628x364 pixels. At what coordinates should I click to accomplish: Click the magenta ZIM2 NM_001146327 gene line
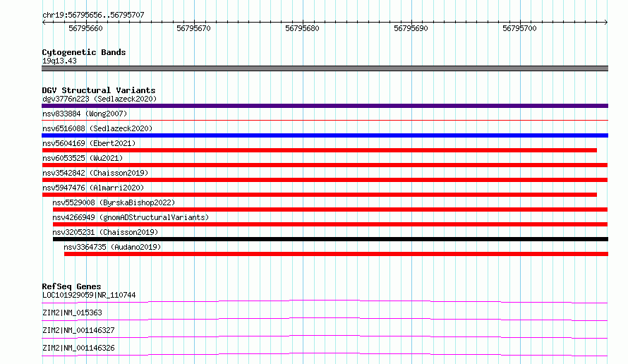point(325,336)
